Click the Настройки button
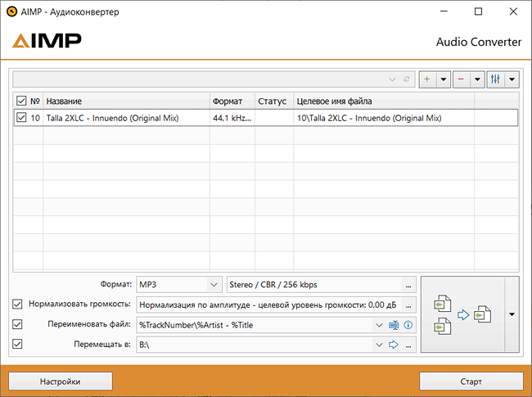 pos(61,381)
